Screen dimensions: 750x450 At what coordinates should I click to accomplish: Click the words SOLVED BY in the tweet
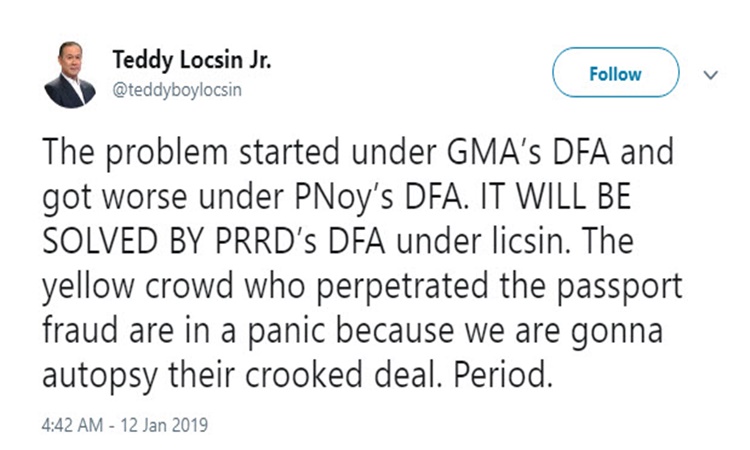click(x=123, y=241)
